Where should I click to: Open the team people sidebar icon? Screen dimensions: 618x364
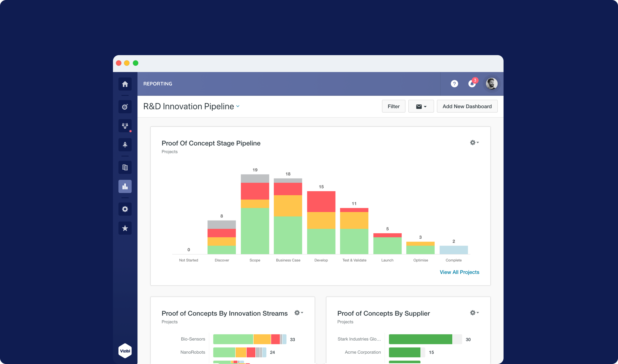coord(125,126)
